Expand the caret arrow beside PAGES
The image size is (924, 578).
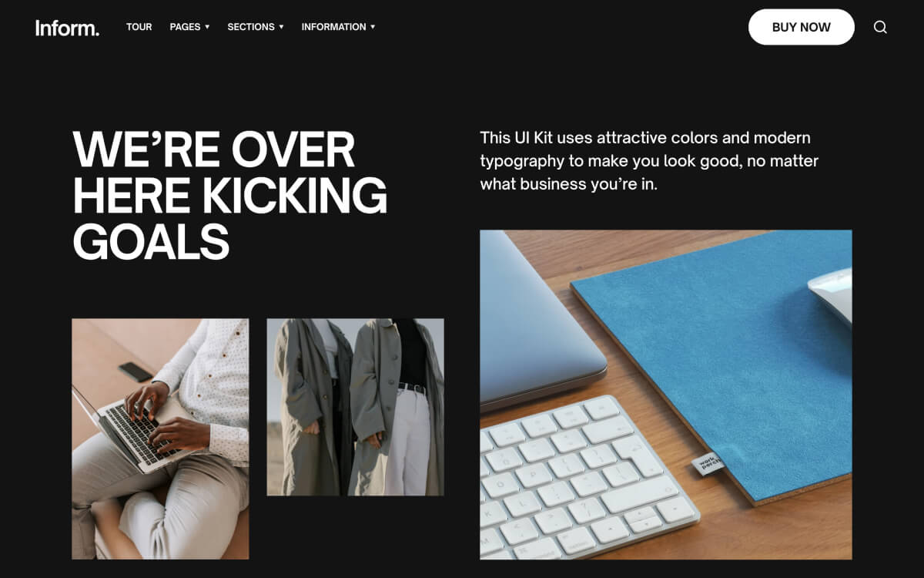206,27
